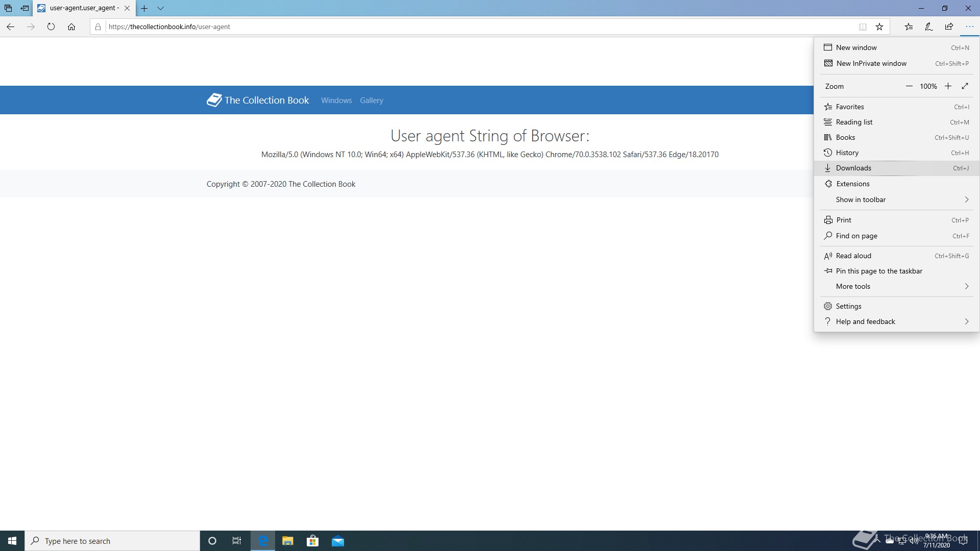Click the User agent String of Browser heading

[489, 136]
